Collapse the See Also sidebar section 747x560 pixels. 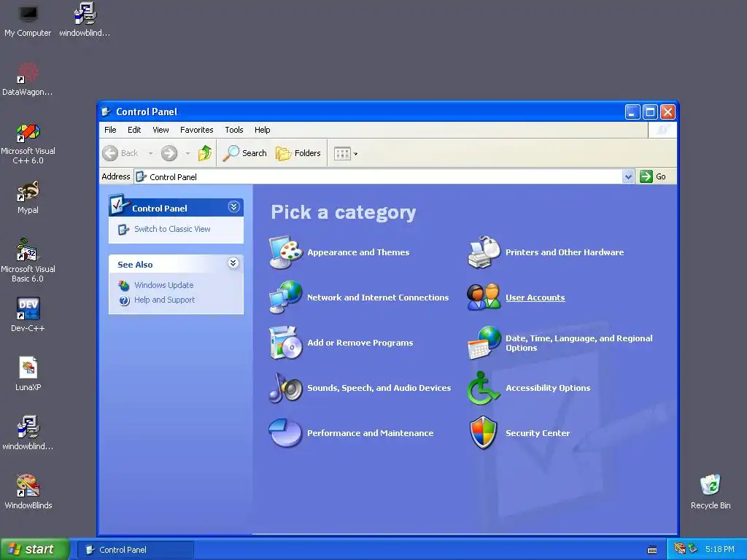(x=233, y=262)
